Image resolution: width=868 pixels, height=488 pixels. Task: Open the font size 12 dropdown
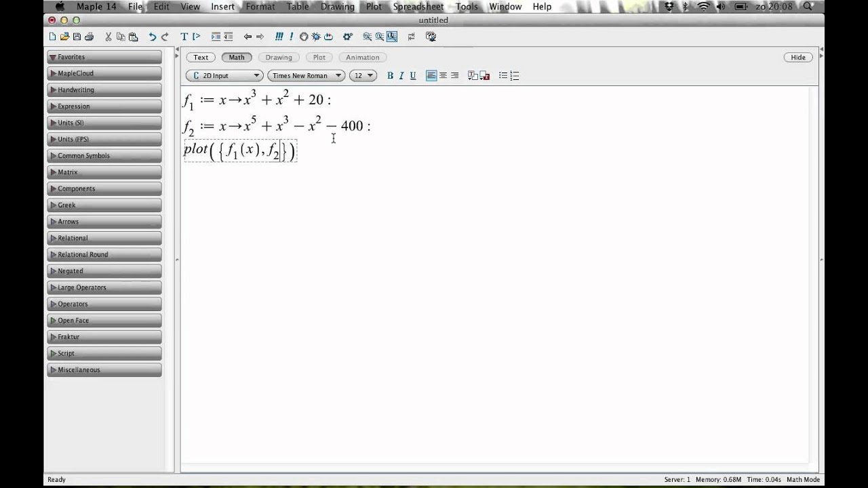[x=363, y=76]
